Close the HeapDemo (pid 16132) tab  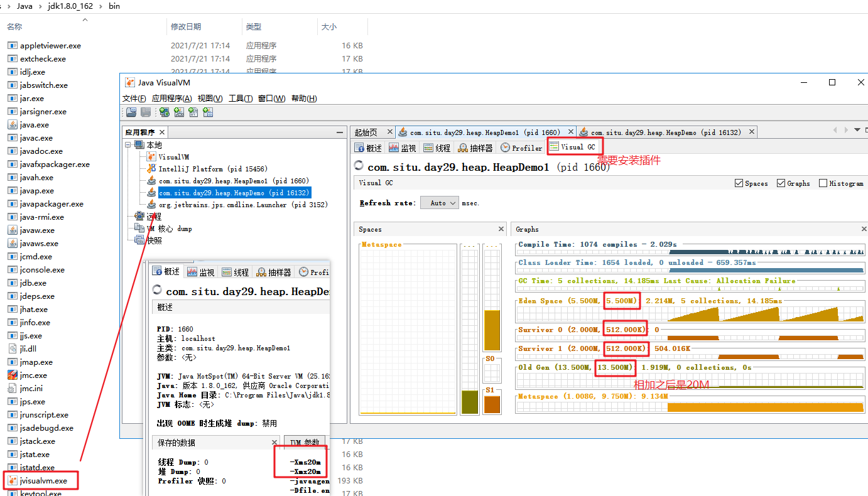(751, 132)
